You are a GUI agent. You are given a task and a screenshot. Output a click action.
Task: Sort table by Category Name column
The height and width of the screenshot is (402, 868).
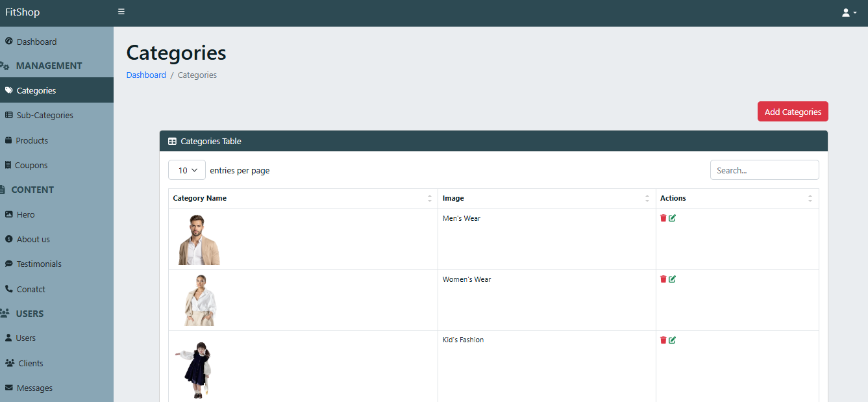[200, 198]
